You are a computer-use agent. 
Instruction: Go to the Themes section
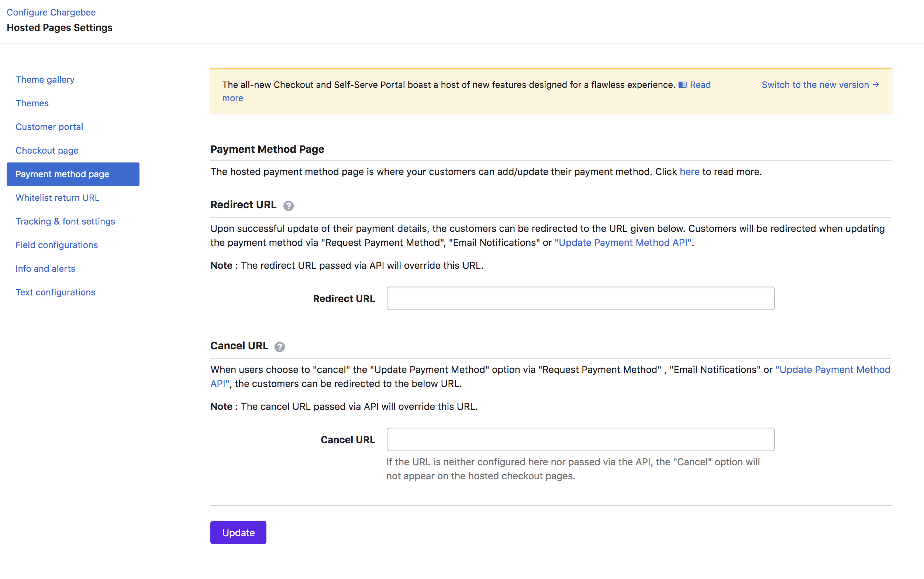(32, 103)
